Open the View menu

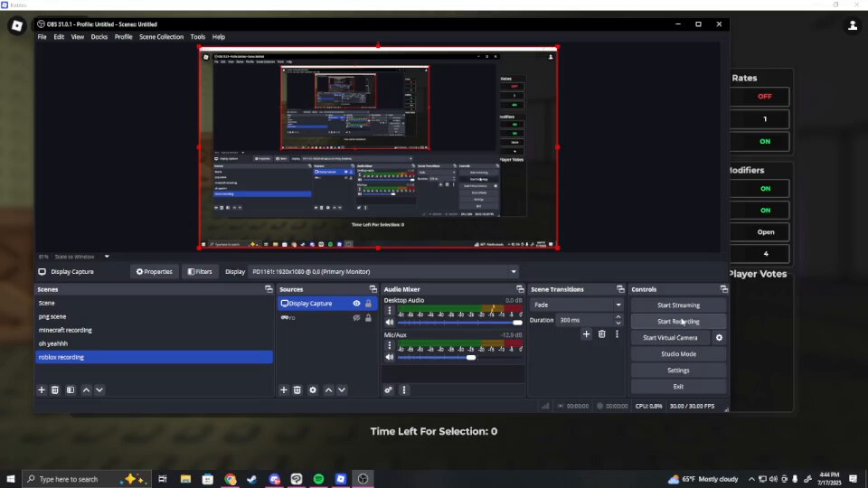point(78,37)
